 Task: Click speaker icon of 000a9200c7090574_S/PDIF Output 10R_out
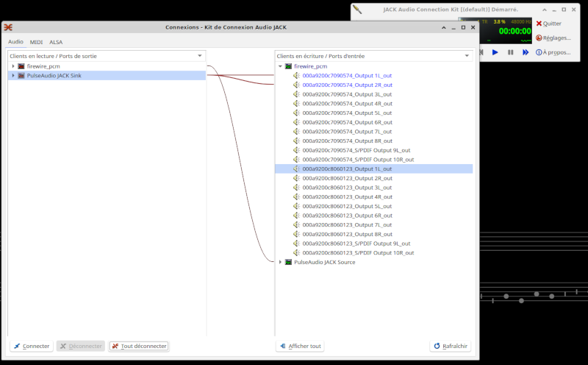[296, 160]
